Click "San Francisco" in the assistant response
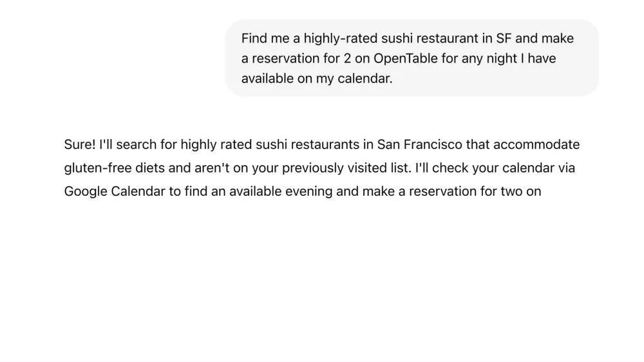Viewport: 644px width, 362px height. pyautogui.click(x=419, y=145)
